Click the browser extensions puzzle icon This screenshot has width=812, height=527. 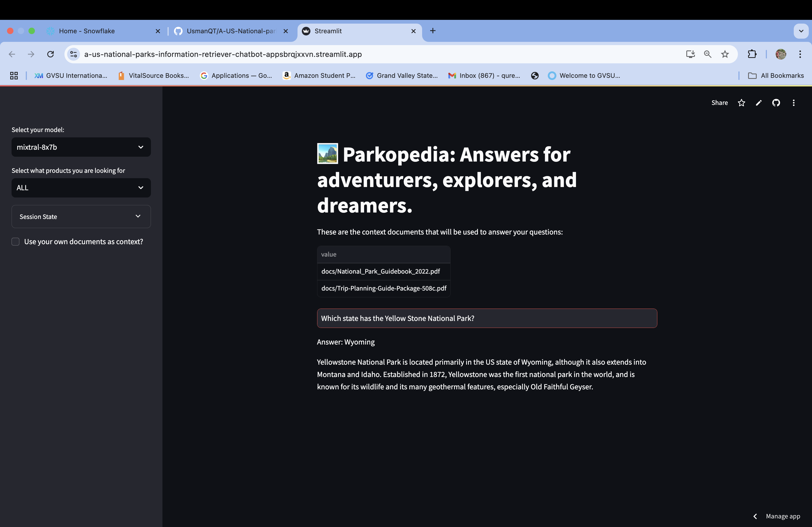pyautogui.click(x=752, y=54)
